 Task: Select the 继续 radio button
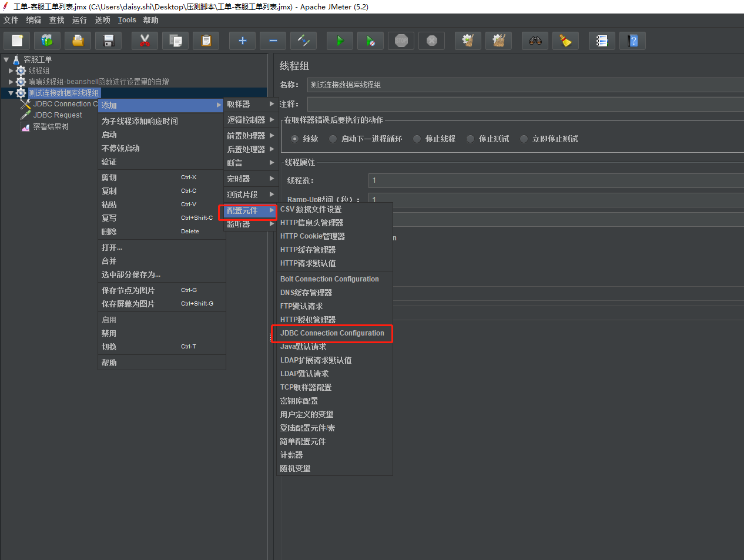coord(294,139)
